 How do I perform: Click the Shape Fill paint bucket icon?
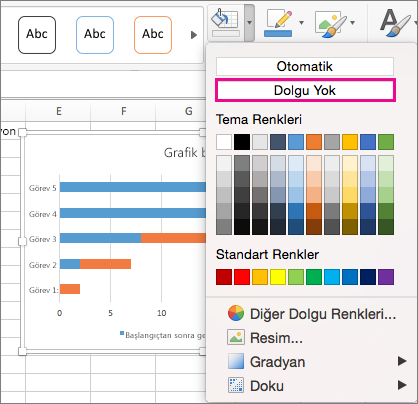[226, 22]
